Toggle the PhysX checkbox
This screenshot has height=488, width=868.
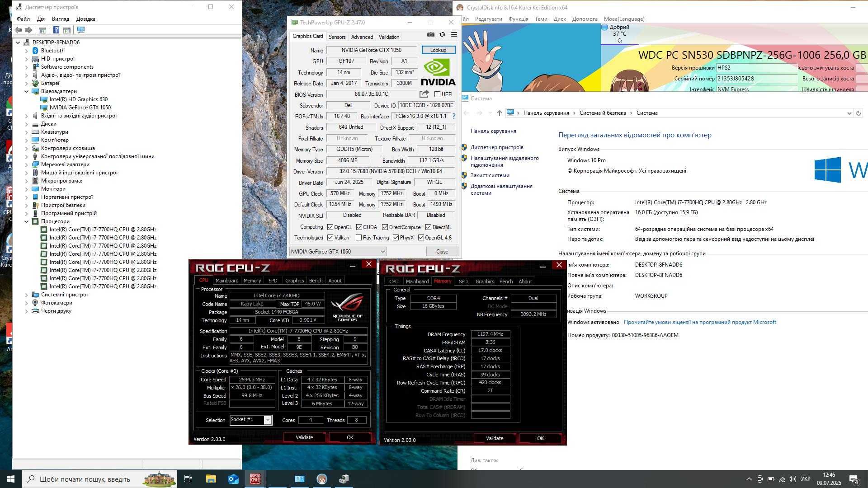[396, 238]
